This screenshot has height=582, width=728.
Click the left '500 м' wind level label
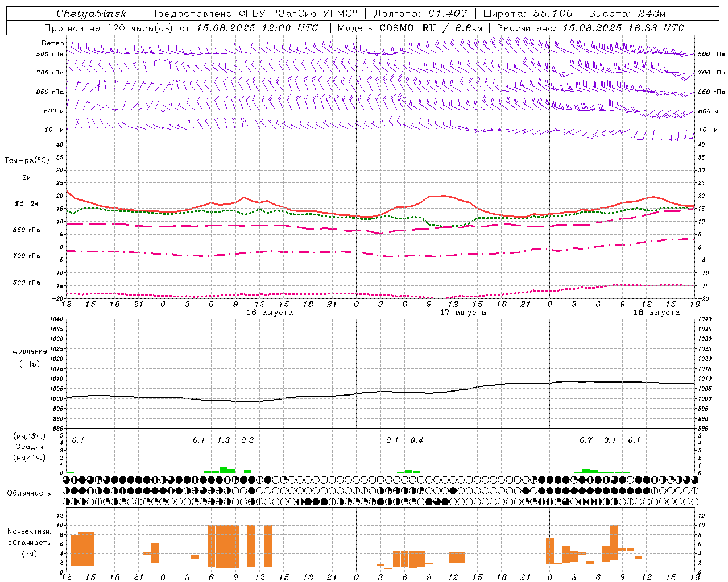(54, 111)
